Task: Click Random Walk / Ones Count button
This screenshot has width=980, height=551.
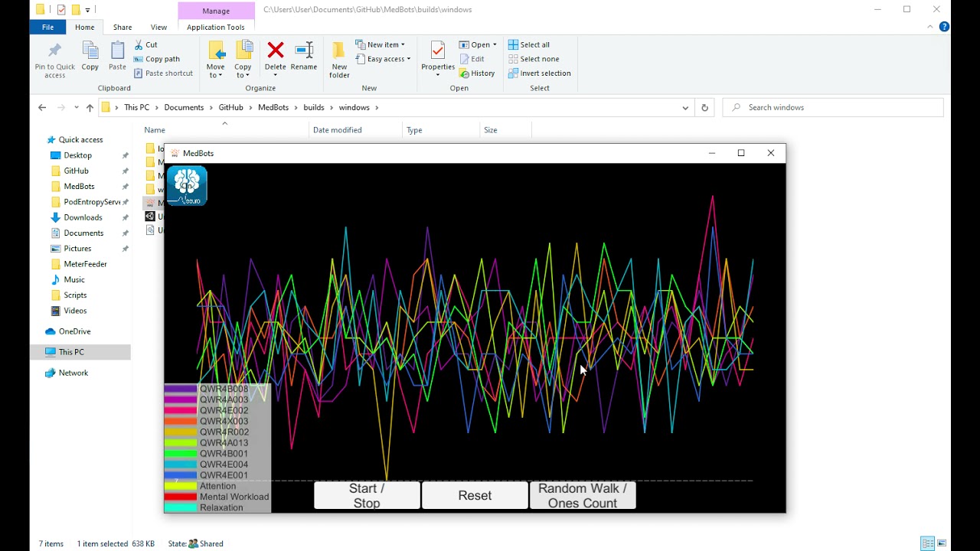Action: (583, 496)
